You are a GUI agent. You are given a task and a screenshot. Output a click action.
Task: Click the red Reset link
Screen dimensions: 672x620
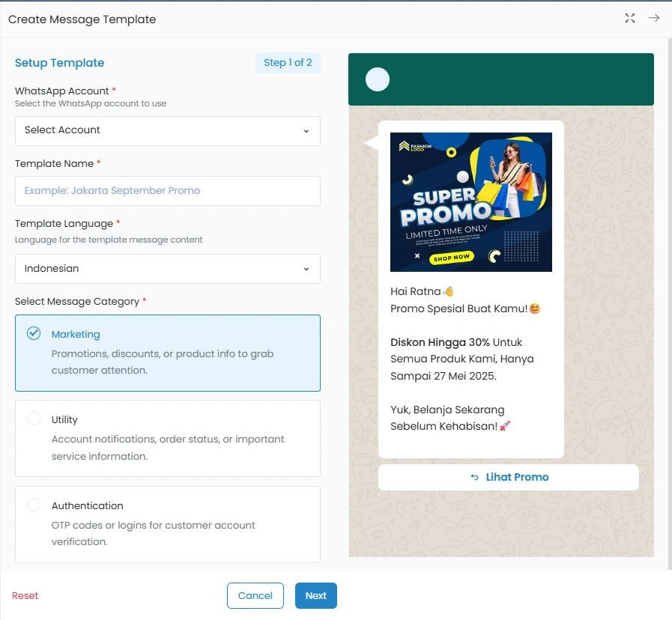25,595
